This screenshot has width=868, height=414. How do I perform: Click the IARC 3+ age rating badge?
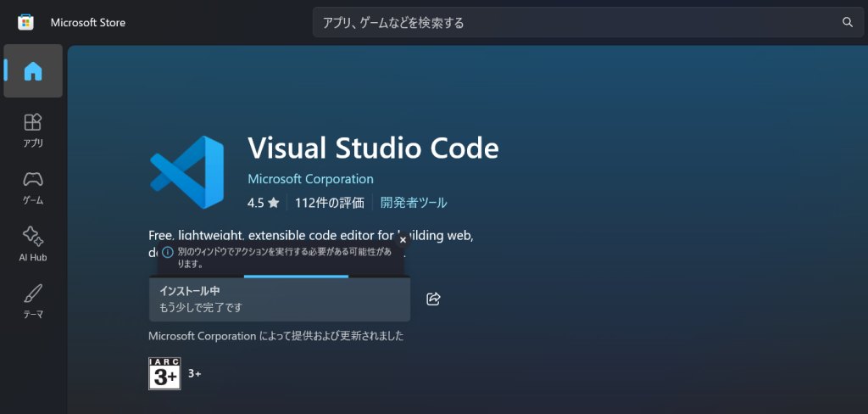[x=164, y=373]
